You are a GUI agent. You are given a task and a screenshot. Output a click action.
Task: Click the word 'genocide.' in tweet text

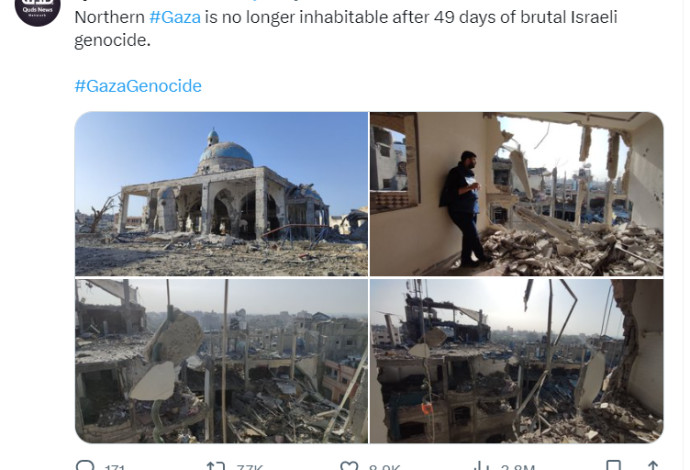click(x=113, y=40)
